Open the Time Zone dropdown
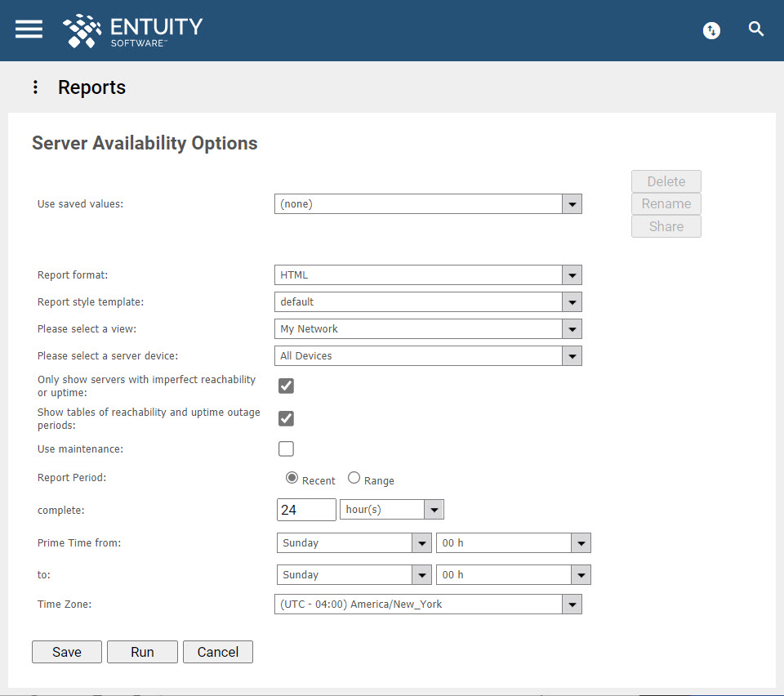Viewport: 784px width, 696px height. (428, 604)
